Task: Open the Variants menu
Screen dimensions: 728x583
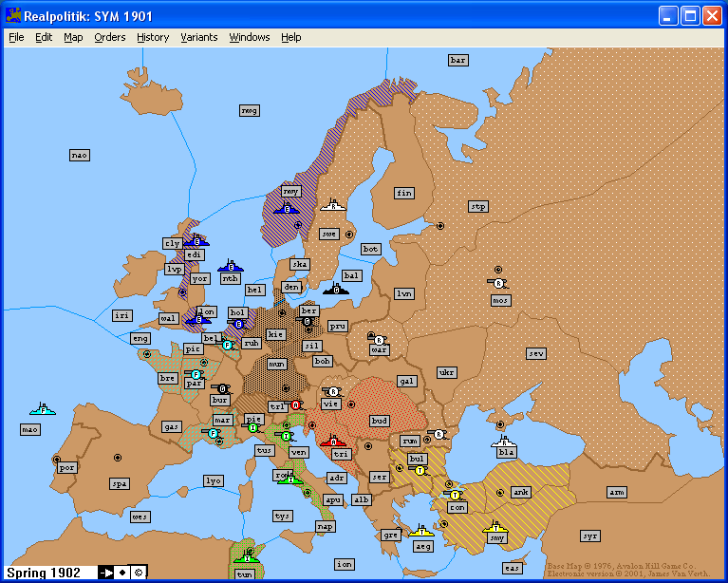Action: click(x=198, y=37)
